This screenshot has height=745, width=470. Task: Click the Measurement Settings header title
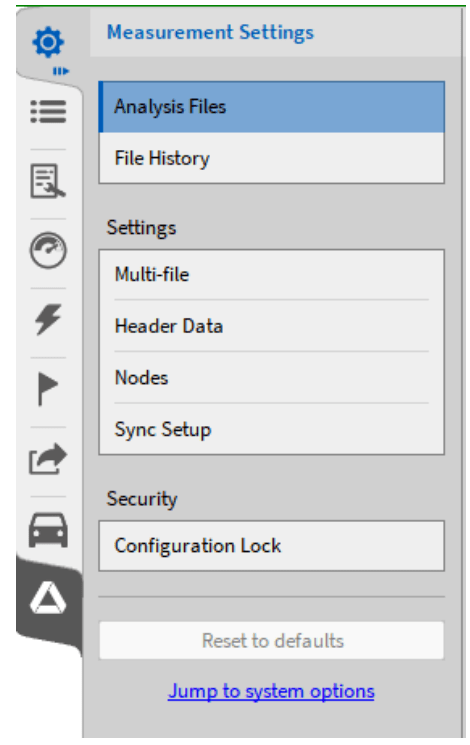211,32
